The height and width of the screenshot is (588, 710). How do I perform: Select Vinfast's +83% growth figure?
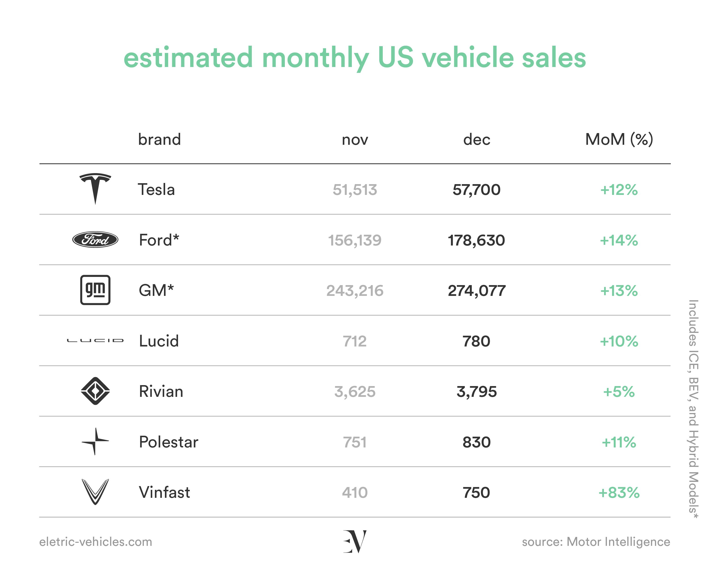tap(619, 492)
